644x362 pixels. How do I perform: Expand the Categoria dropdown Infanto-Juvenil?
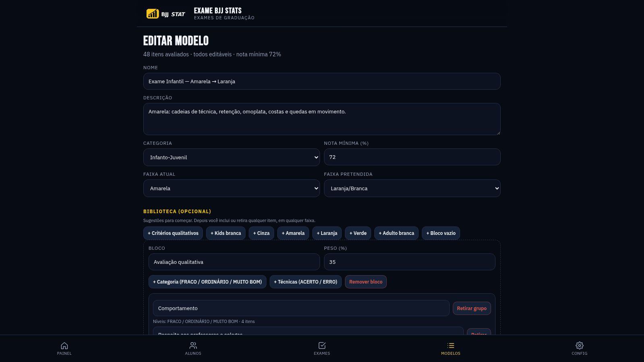click(x=231, y=157)
